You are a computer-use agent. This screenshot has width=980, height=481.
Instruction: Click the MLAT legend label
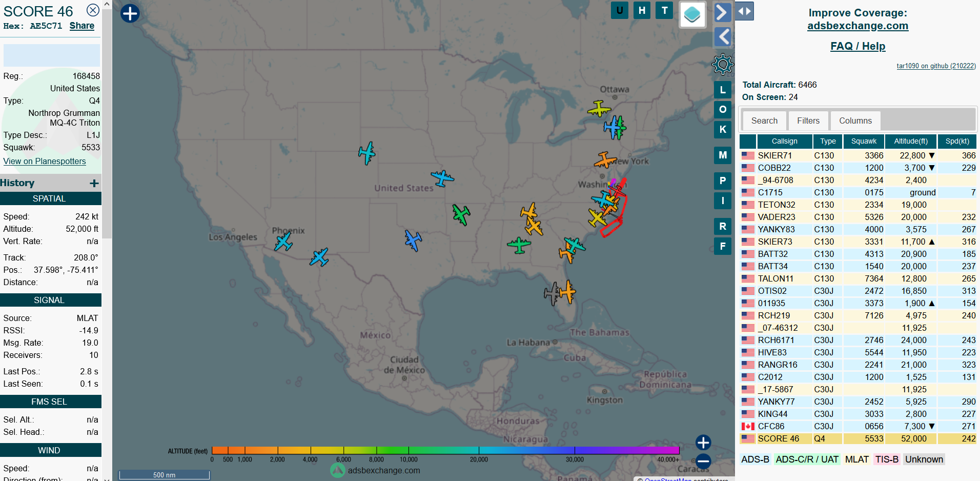(856, 459)
